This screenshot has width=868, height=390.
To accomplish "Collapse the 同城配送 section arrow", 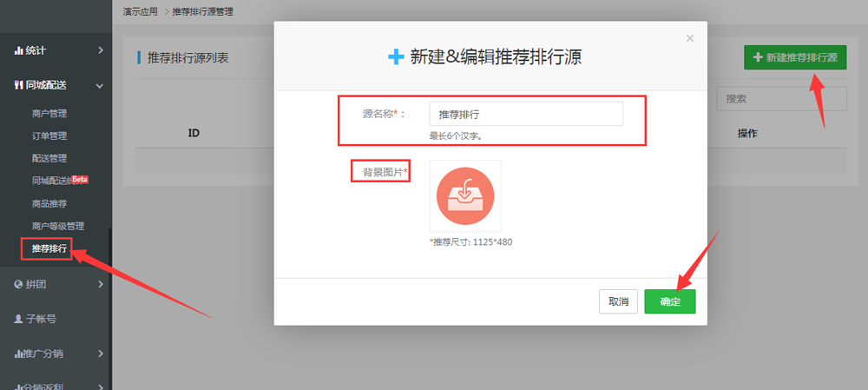I will [101, 85].
